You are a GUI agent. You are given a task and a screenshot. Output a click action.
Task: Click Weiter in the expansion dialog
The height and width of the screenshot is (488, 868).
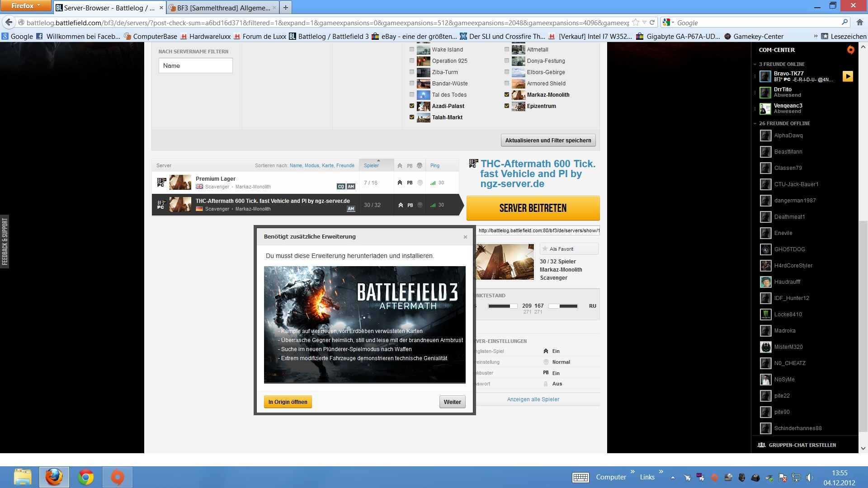[x=453, y=402]
